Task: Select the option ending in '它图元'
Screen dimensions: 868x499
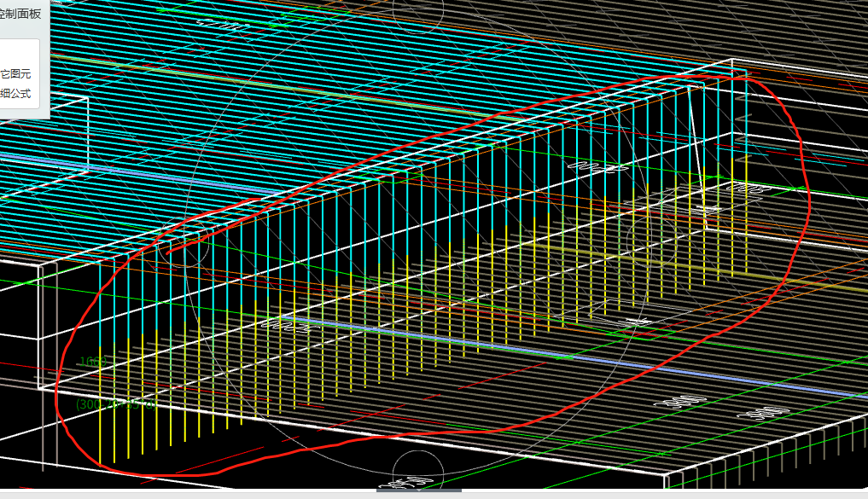Action: [x=15, y=73]
